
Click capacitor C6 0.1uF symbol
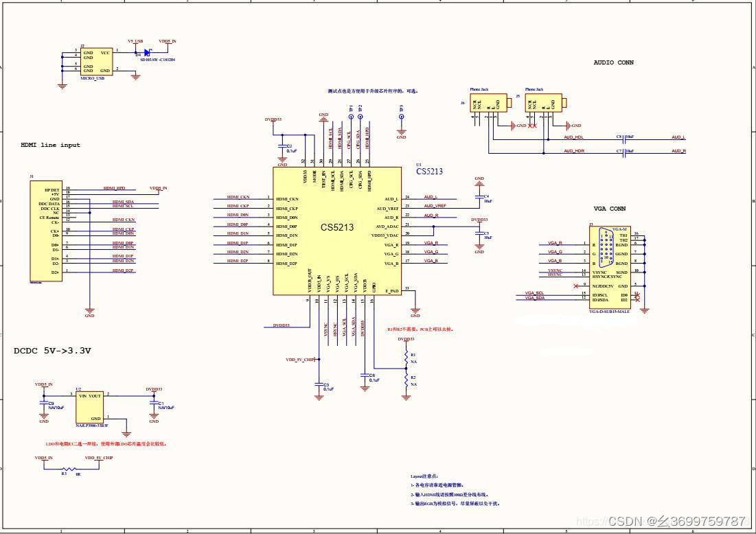[x=365, y=375]
